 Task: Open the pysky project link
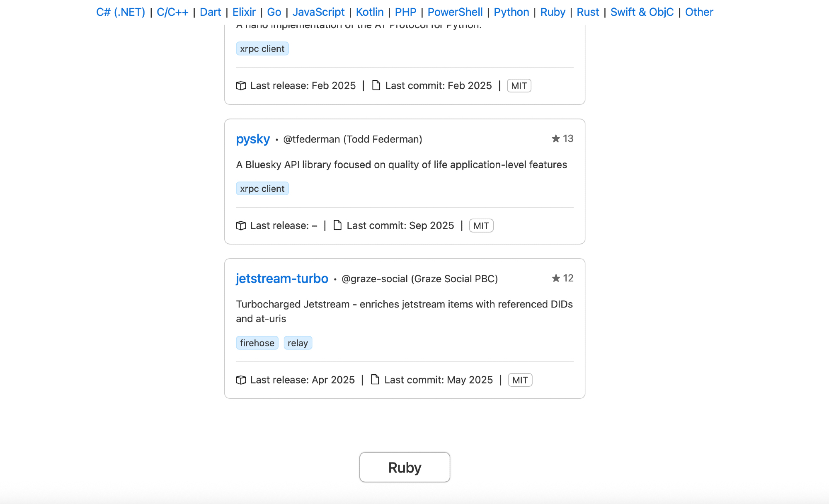pos(253,139)
